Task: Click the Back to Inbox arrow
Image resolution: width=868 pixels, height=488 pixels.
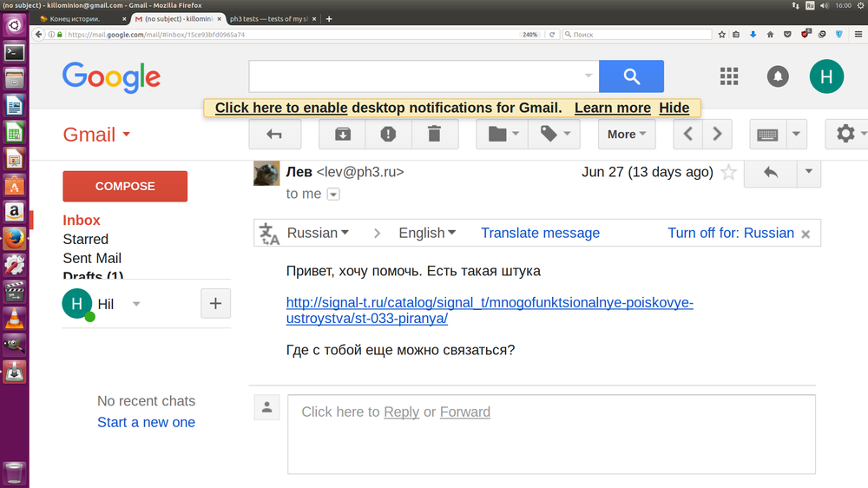Action: pos(275,135)
